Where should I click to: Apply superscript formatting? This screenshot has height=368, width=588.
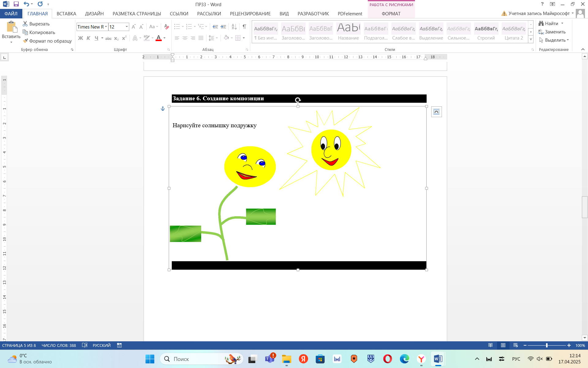coord(124,38)
